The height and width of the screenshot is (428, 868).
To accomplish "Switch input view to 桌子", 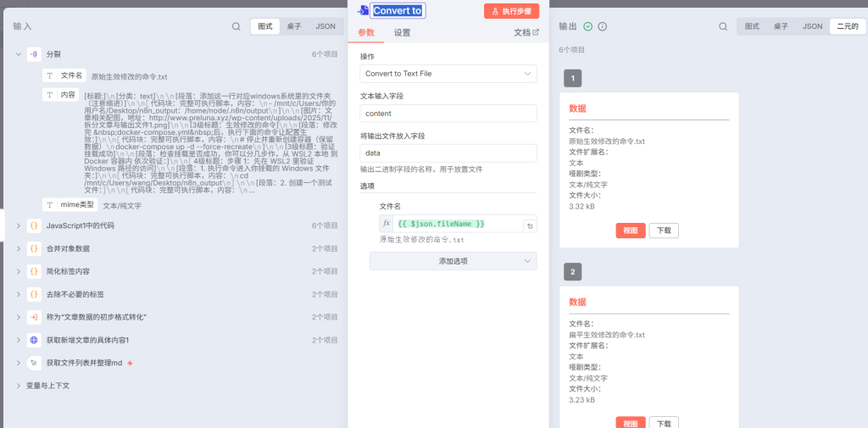I will (x=295, y=26).
